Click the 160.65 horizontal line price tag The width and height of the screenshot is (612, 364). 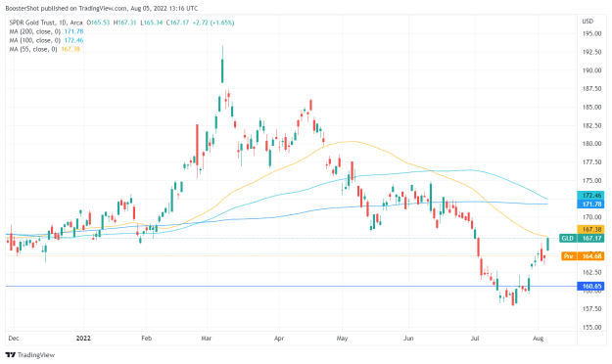tap(590, 287)
